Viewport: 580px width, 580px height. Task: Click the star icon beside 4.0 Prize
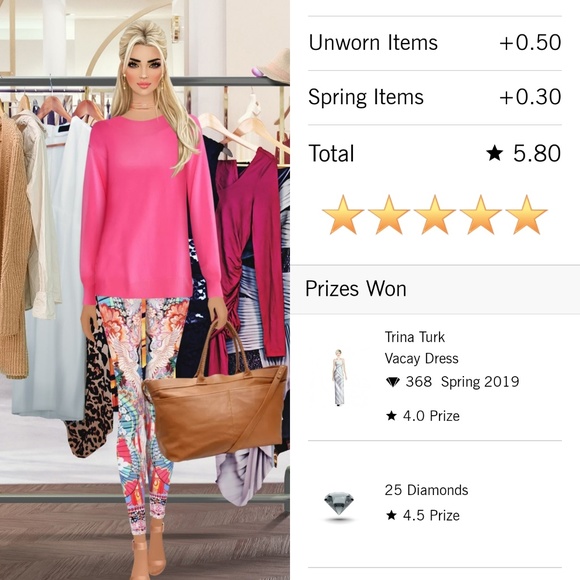(391, 416)
